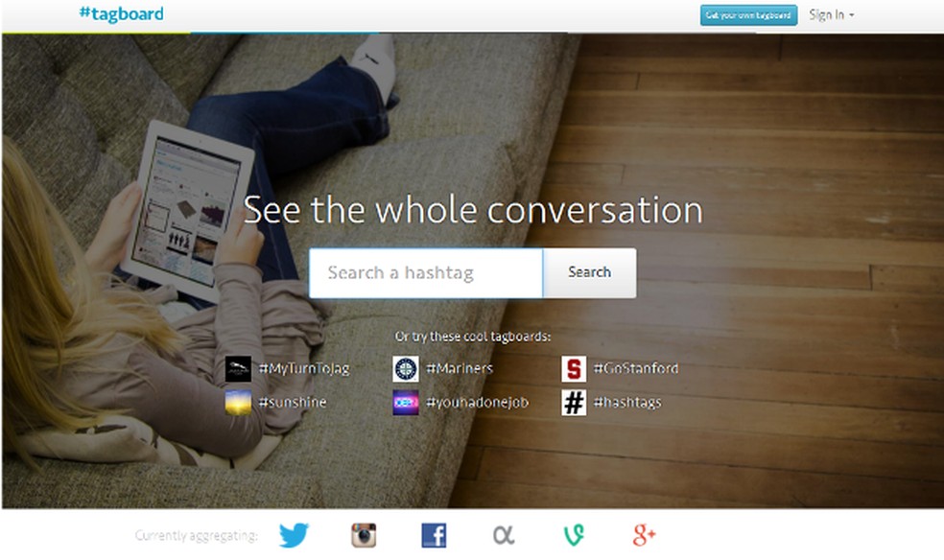The height and width of the screenshot is (560, 944).
Task: Click the Jaguar logo thumbnail
Action: 238,369
